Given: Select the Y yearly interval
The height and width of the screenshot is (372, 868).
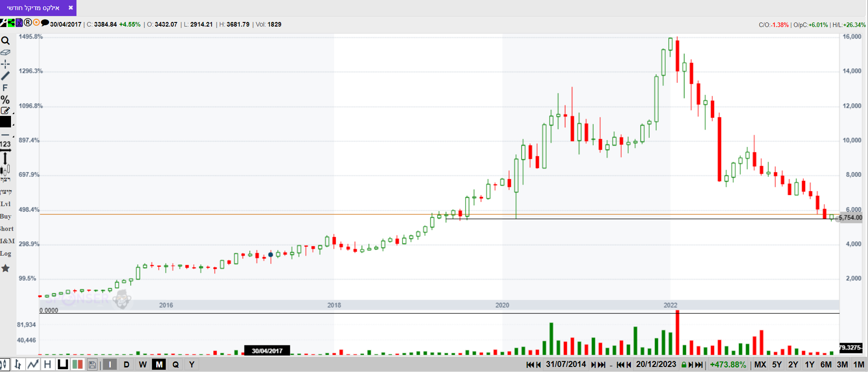Looking at the screenshot, I should click(192, 365).
